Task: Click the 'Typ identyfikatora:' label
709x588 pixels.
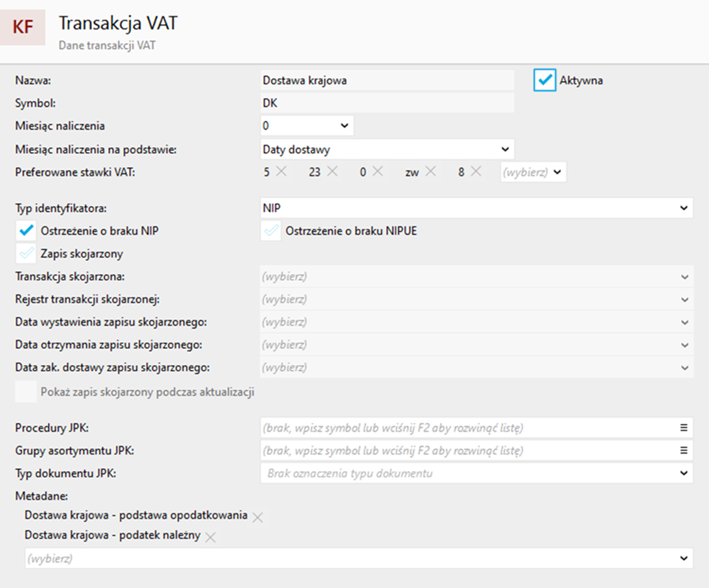Action: (x=61, y=208)
